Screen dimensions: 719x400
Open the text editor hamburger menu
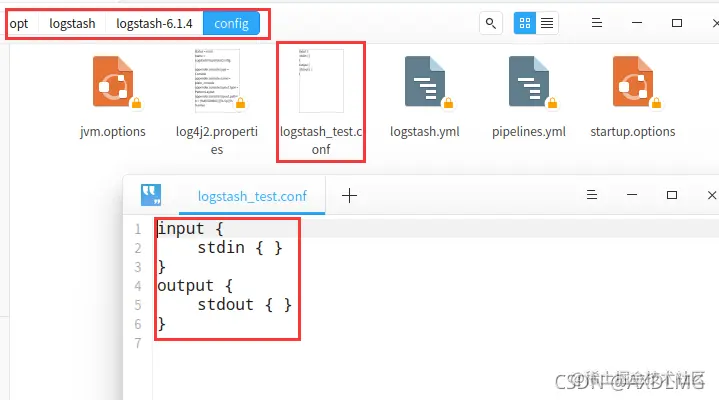592,195
